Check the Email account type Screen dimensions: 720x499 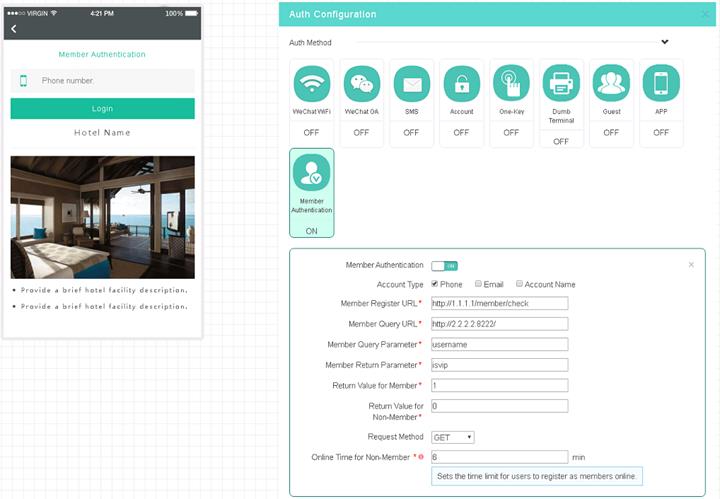point(478,284)
